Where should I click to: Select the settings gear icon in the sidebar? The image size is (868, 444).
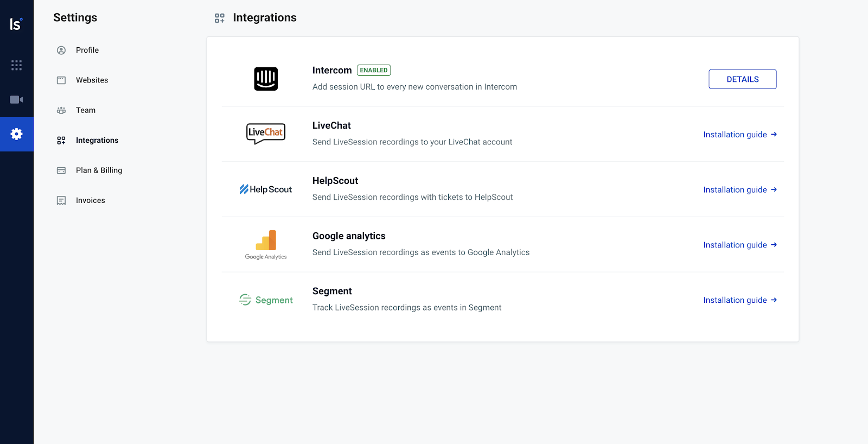tap(17, 134)
